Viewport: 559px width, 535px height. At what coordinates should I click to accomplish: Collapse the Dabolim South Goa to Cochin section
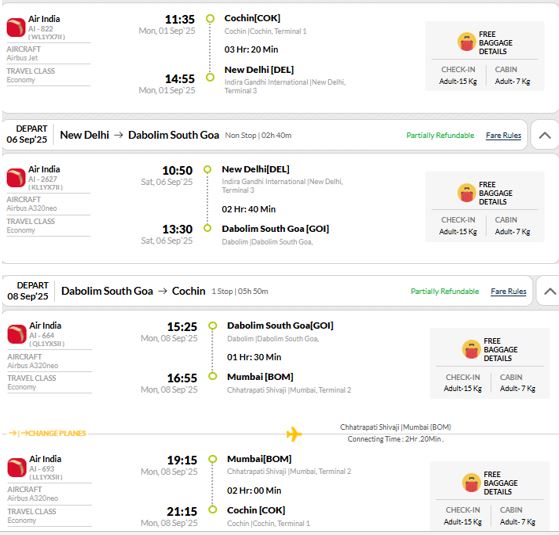tap(550, 292)
